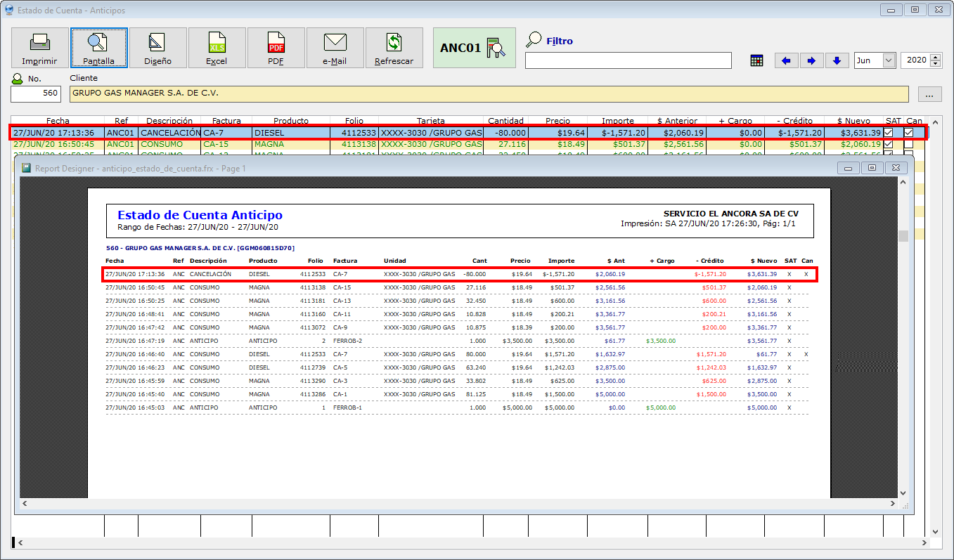Click the client browse ellipsis button

click(x=929, y=94)
